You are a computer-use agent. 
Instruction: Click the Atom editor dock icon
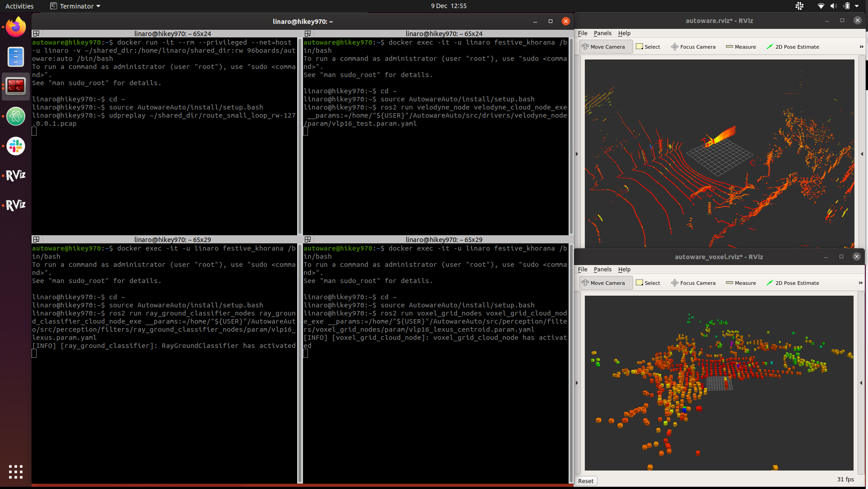pyautogui.click(x=16, y=116)
